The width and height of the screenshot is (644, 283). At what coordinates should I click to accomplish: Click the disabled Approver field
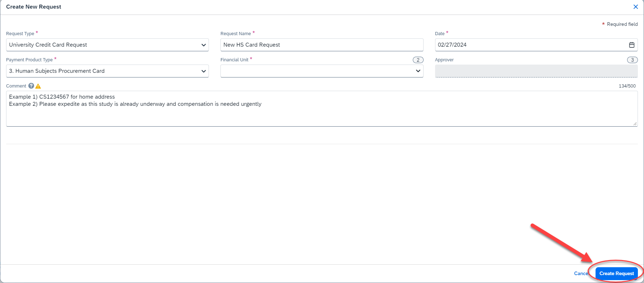click(536, 71)
